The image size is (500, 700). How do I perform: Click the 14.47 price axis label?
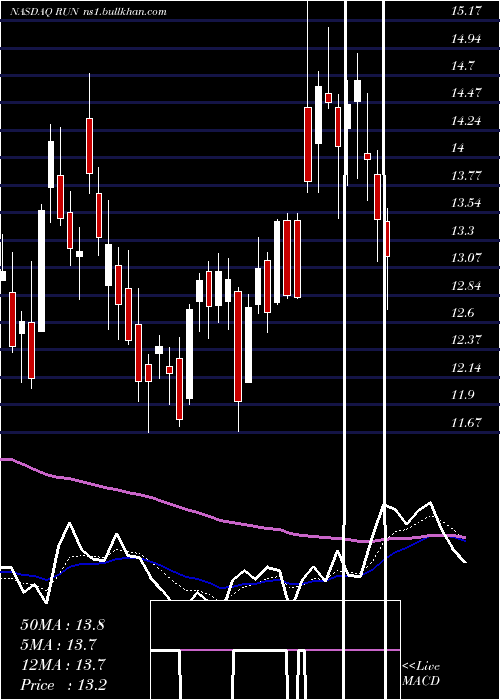tap(466, 93)
